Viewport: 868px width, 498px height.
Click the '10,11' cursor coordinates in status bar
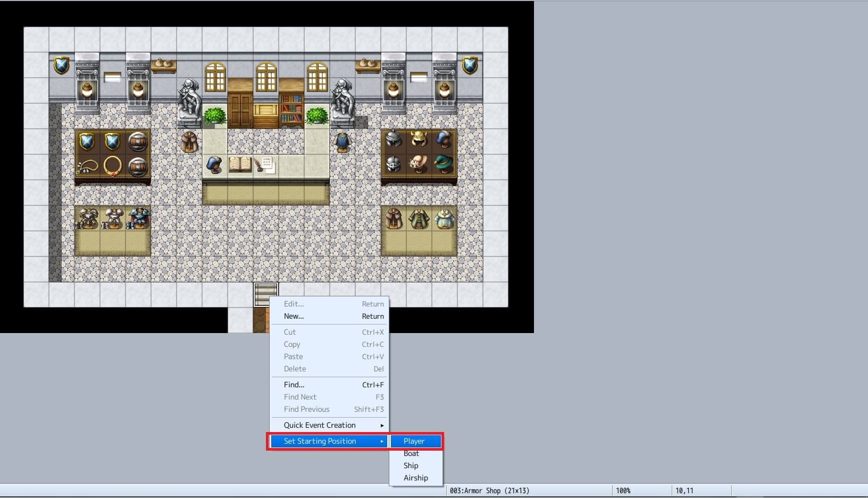click(x=685, y=491)
